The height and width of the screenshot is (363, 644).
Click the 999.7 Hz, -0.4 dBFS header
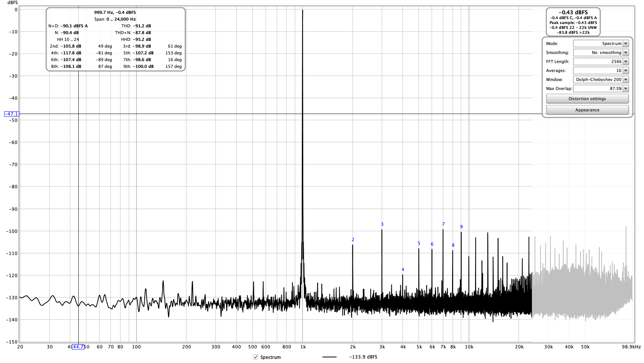pos(115,12)
